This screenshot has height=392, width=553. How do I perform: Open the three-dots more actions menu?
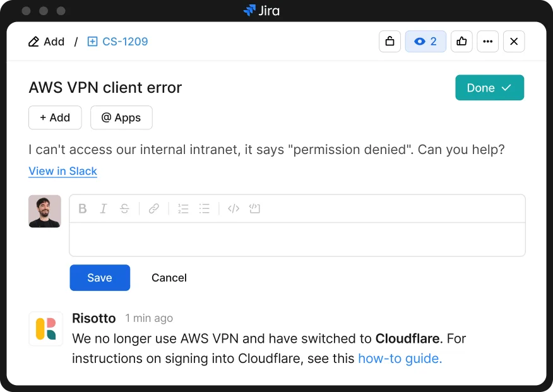(x=488, y=42)
